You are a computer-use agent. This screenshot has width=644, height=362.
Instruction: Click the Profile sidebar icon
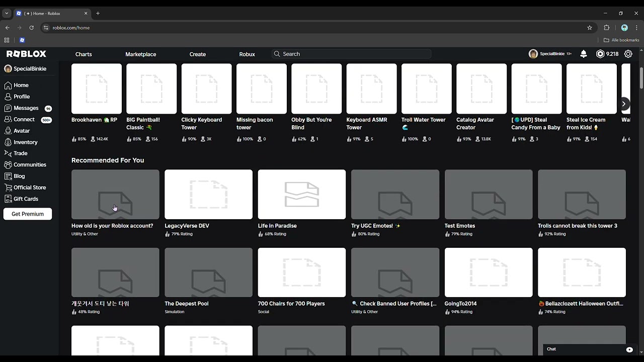(8, 97)
